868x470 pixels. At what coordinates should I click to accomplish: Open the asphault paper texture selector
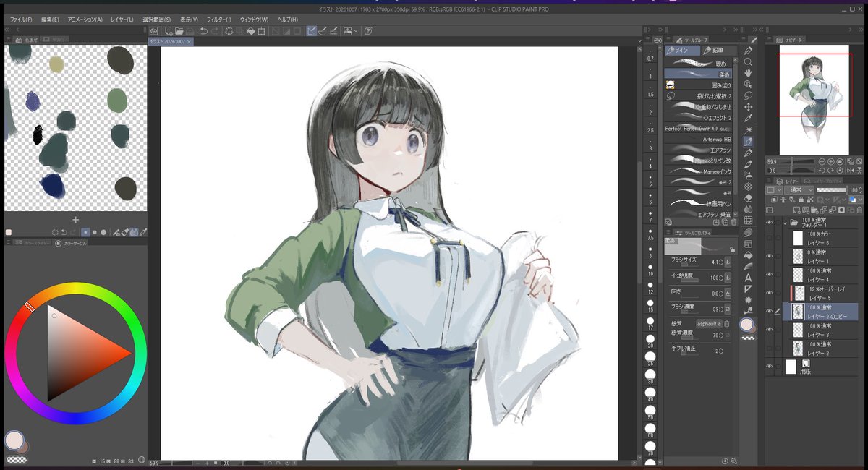coord(709,323)
